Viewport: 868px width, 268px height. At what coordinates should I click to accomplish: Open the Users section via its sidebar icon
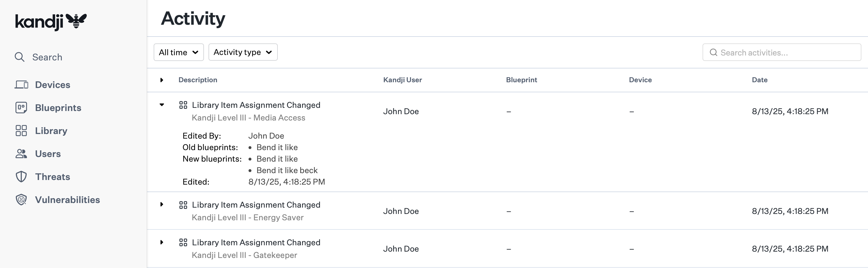(21, 154)
